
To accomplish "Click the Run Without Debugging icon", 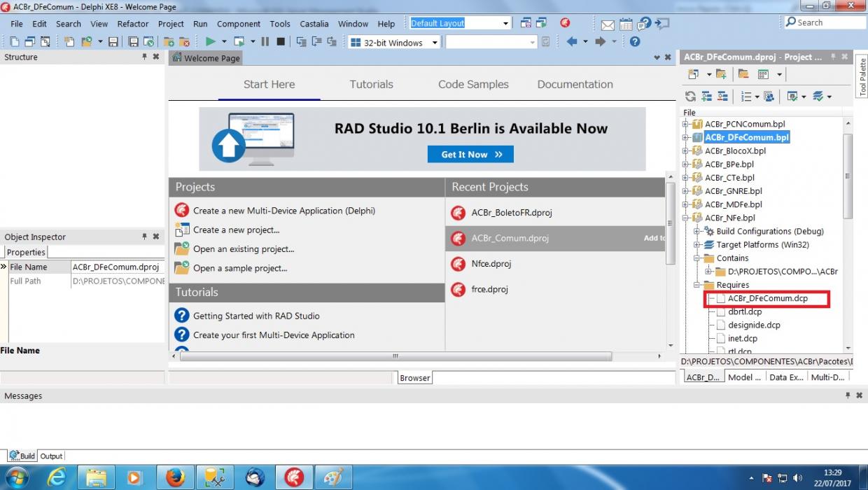I will click(239, 42).
